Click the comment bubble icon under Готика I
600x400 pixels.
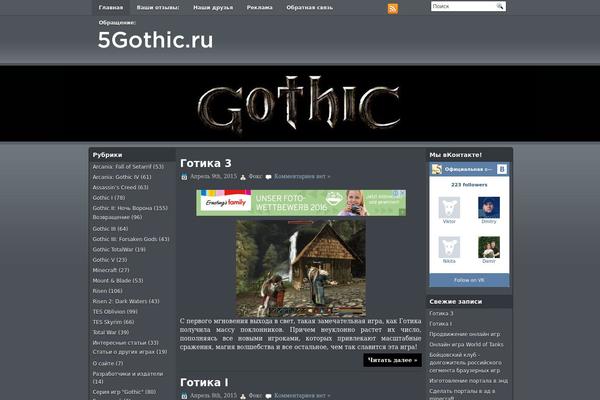point(269,396)
